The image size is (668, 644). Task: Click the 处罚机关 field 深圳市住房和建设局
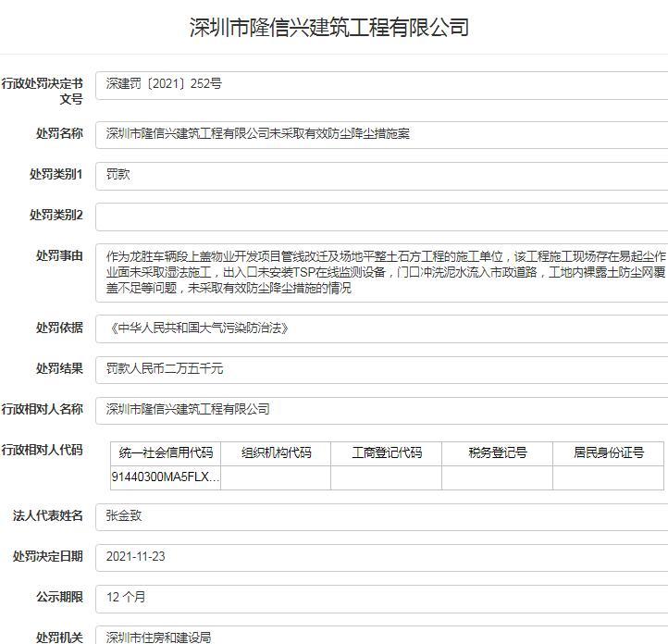(x=382, y=636)
